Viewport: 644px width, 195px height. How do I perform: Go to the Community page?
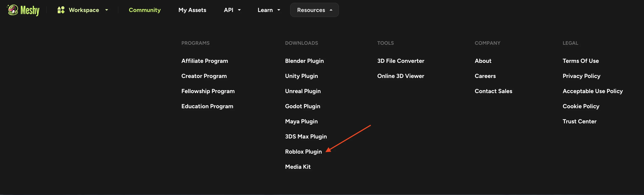144,10
